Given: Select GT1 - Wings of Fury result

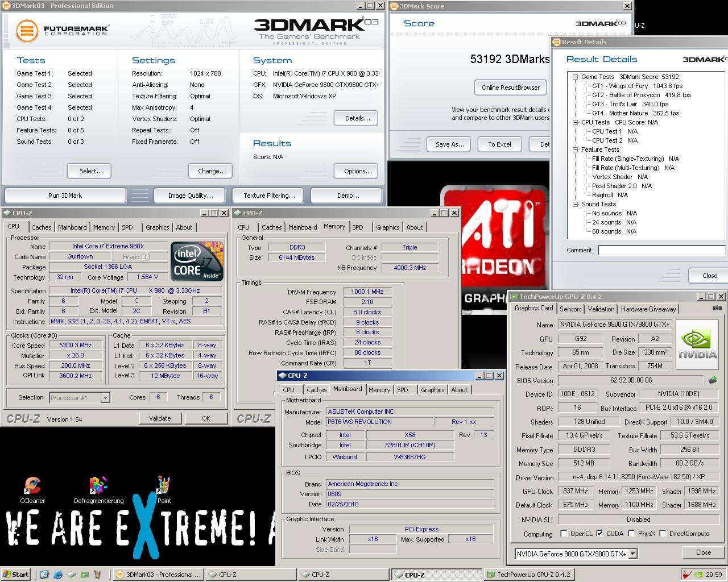Looking at the screenshot, I should click(x=637, y=86).
